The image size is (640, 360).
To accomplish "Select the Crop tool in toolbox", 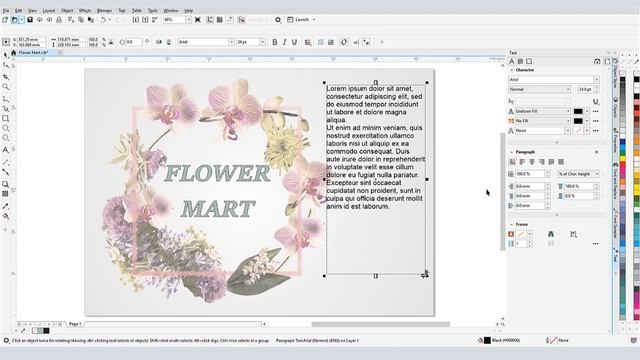I will click(6, 77).
